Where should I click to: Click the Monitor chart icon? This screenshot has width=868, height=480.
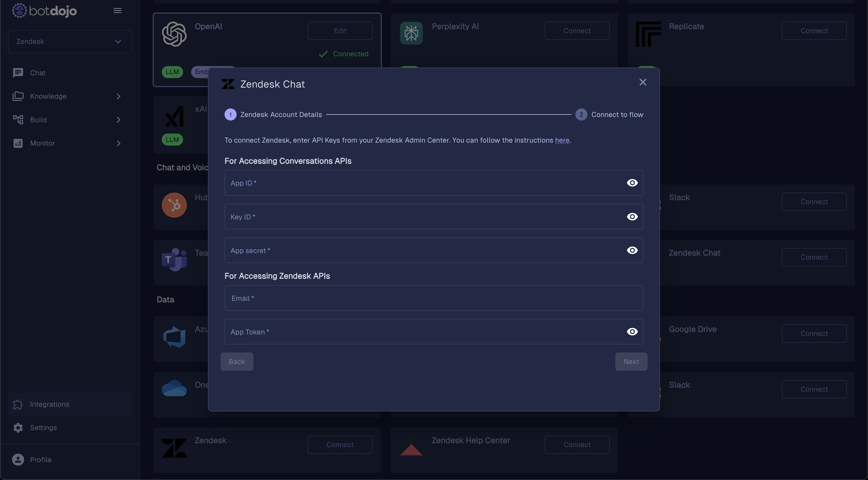click(x=18, y=143)
